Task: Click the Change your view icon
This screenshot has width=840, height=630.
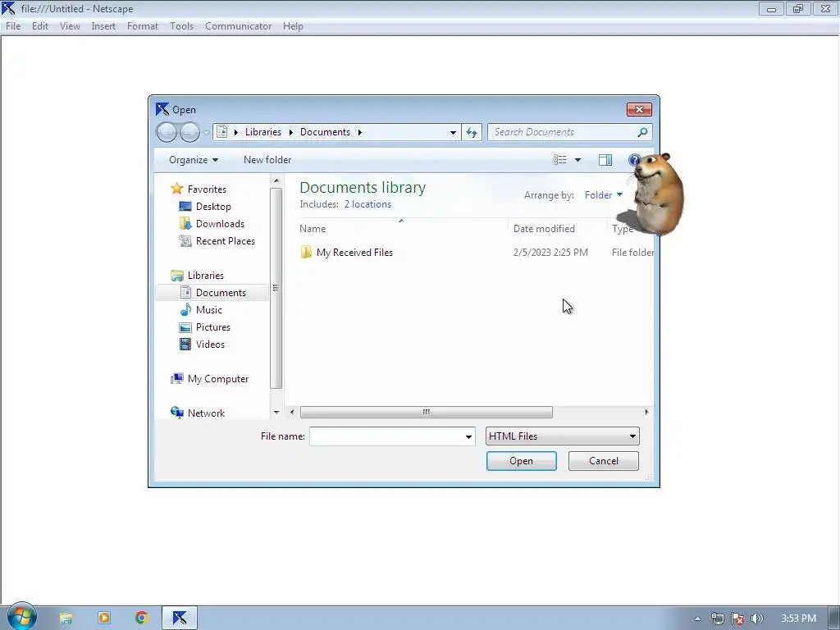Action: (559, 160)
